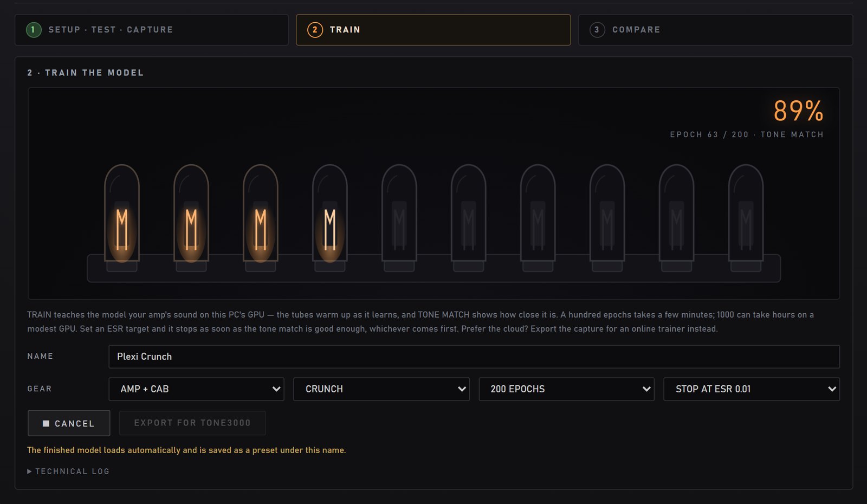Click Export for TONE3000 button
Image resolution: width=867 pixels, height=504 pixels.
192,423
